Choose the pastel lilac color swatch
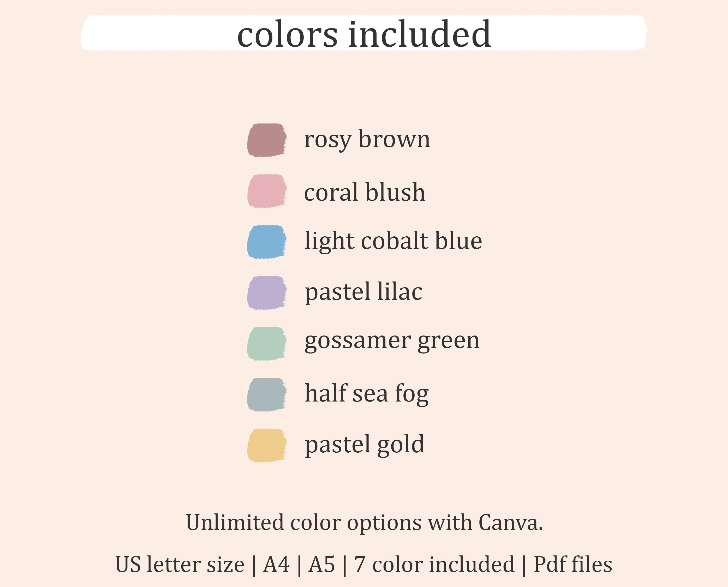This screenshot has width=728, height=587. 267,293
